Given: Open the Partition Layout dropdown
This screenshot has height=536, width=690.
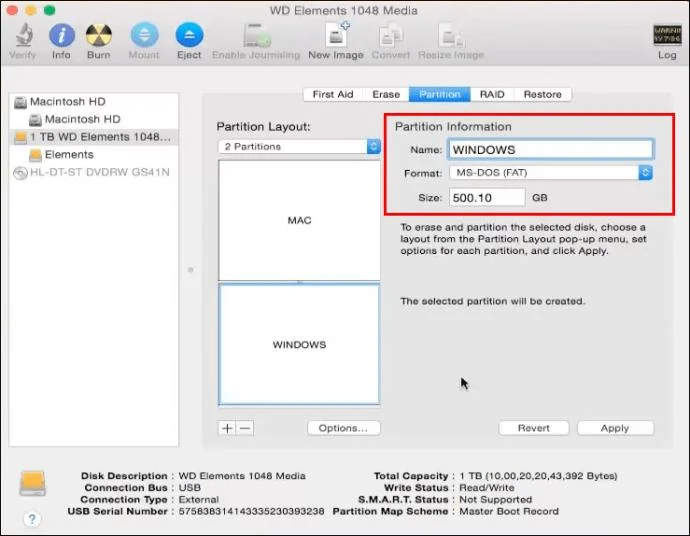Looking at the screenshot, I should pyautogui.click(x=299, y=147).
